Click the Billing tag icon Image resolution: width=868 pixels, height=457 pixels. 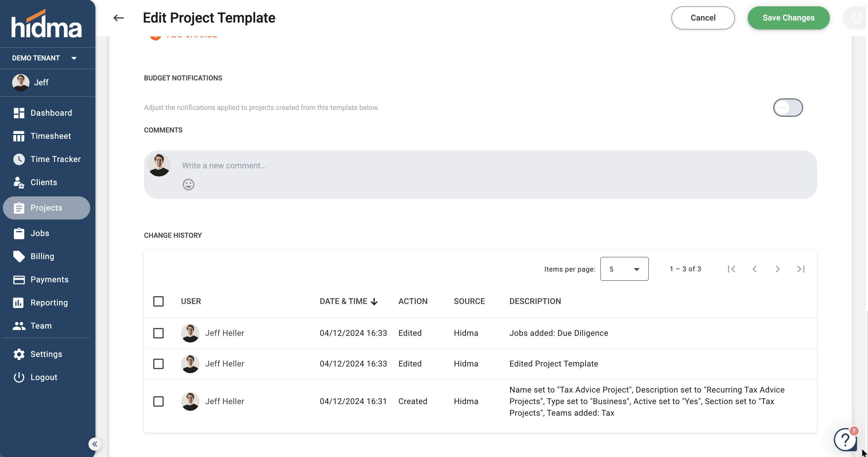[x=19, y=257]
